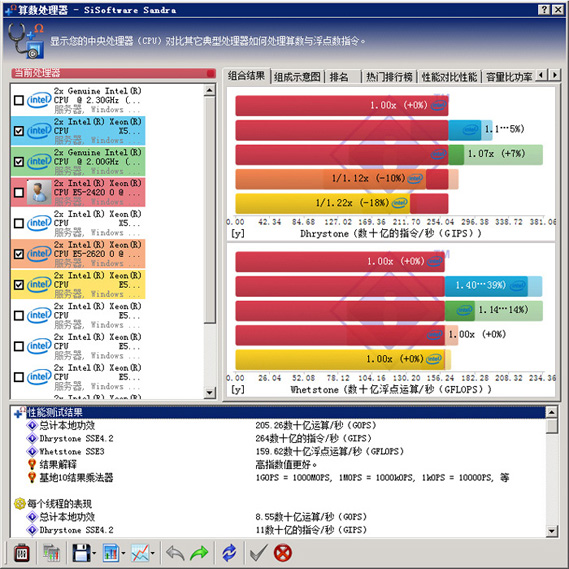
Task: Click the blue refresh arrows icon
Action: (229, 553)
